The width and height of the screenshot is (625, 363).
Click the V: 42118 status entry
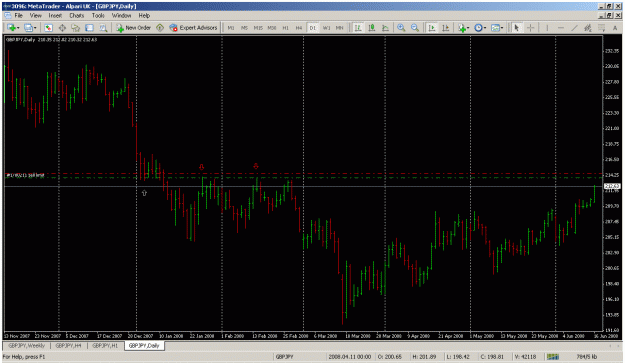tap(525, 357)
